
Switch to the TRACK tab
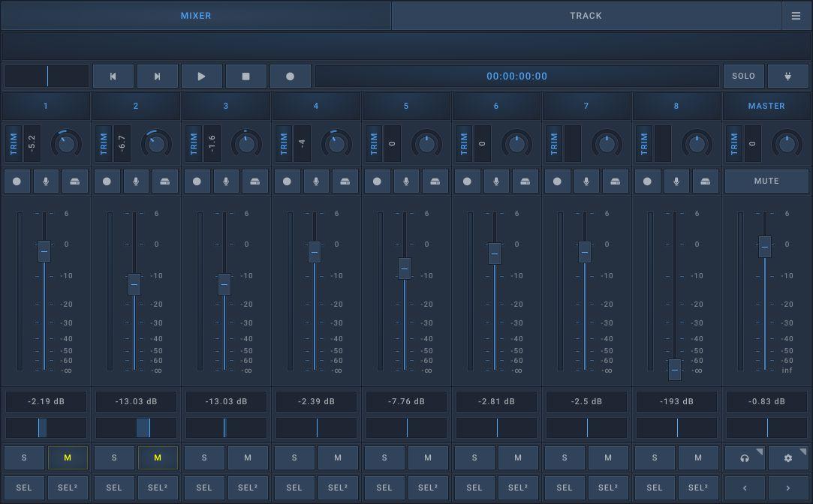(586, 16)
